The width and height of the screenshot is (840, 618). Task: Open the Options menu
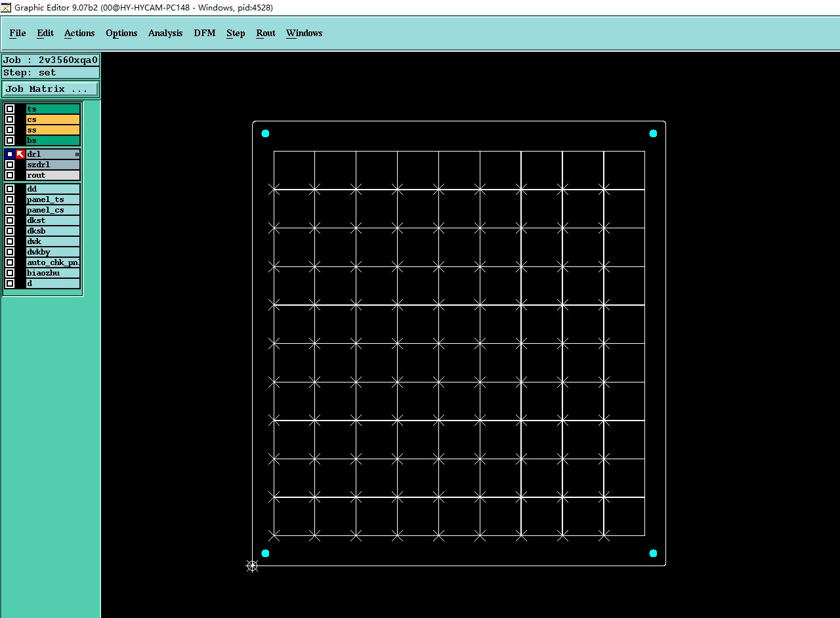[121, 33]
